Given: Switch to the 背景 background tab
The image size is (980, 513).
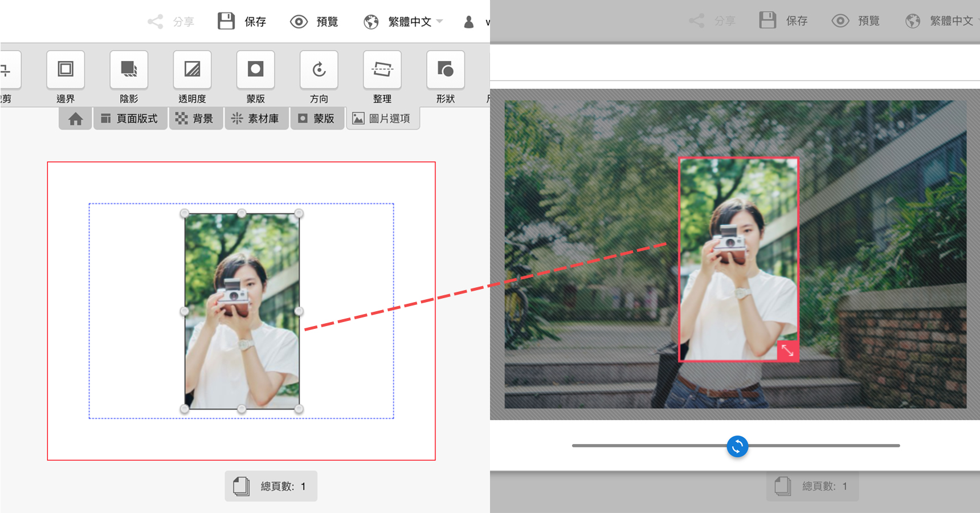Looking at the screenshot, I should [x=195, y=119].
